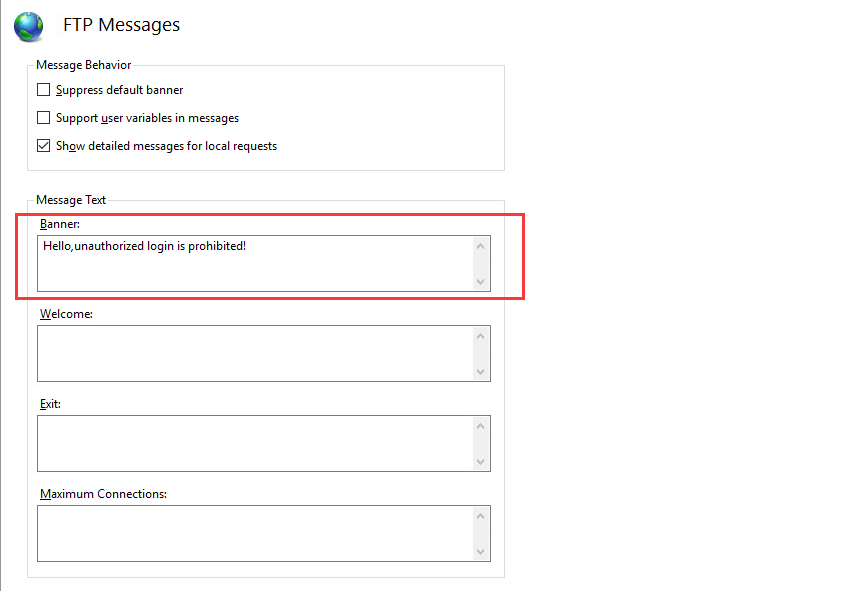Click Banner box scroll up arrow
This screenshot has height=591, width=863.
pyautogui.click(x=480, y=246)
